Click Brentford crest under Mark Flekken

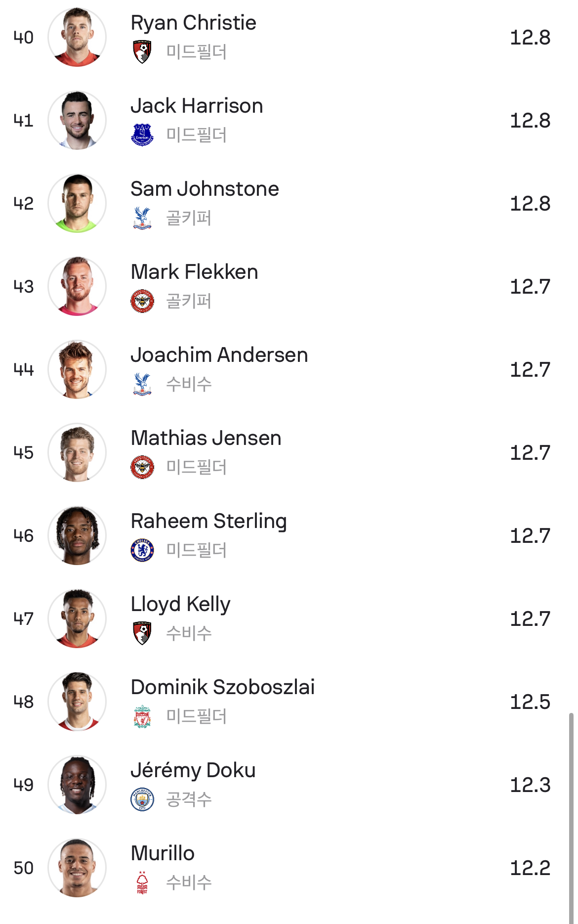(x=142, y=301)
